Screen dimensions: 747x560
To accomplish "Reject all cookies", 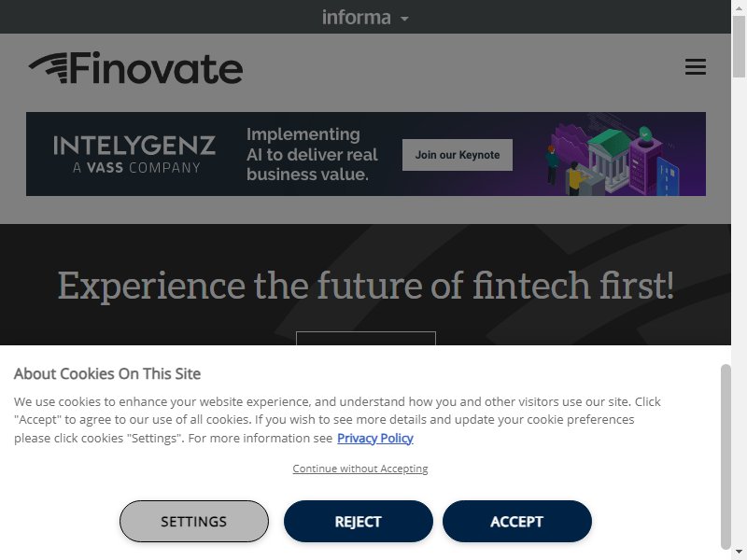I will [359, 522].
